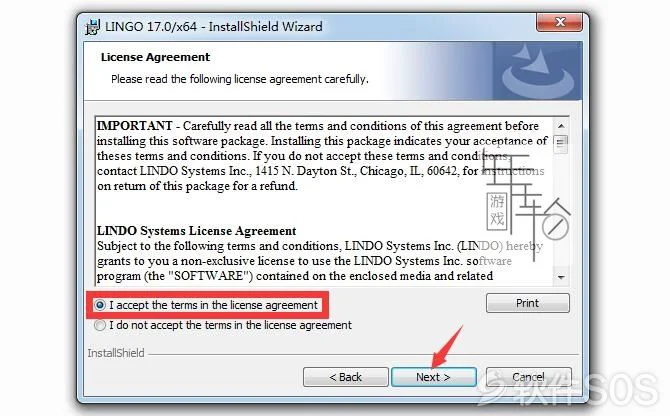Click the 'I do not accept the terms' label text
Image resolution: width=670 pixels, height=416 pixels.
[x=230, y=325]
